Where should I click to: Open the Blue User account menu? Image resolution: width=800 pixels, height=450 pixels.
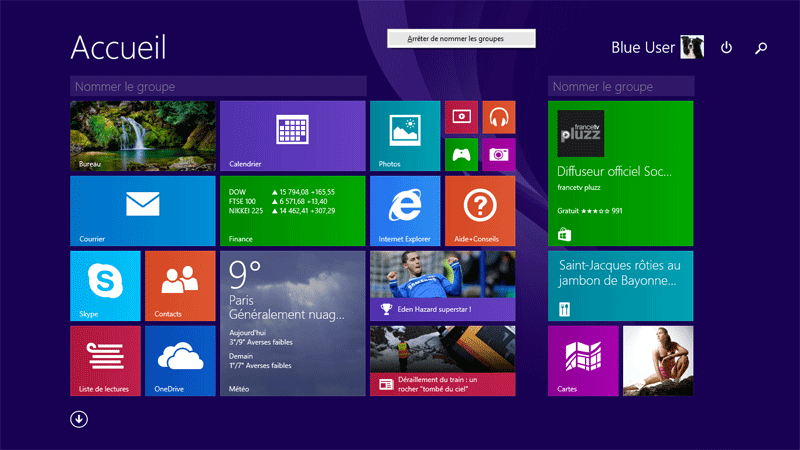(x=657, y=47)
